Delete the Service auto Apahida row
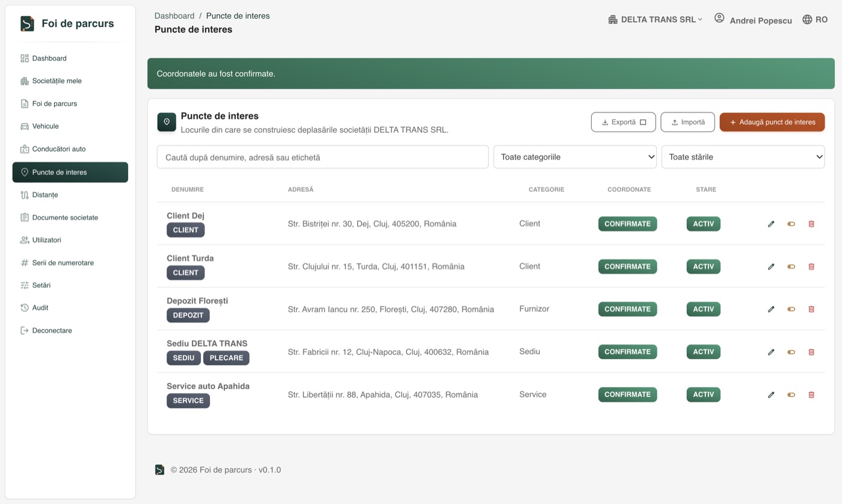 (x=811, y=395)
